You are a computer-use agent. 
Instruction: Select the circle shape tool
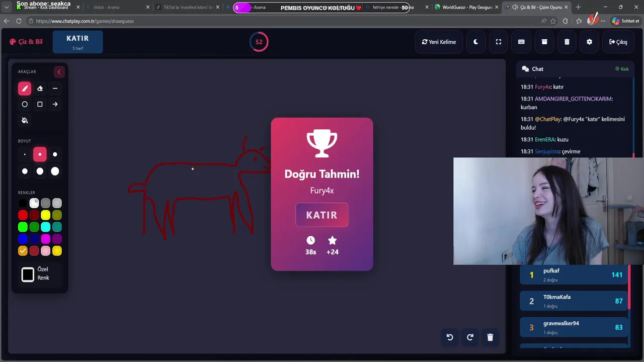pos(25,104)
